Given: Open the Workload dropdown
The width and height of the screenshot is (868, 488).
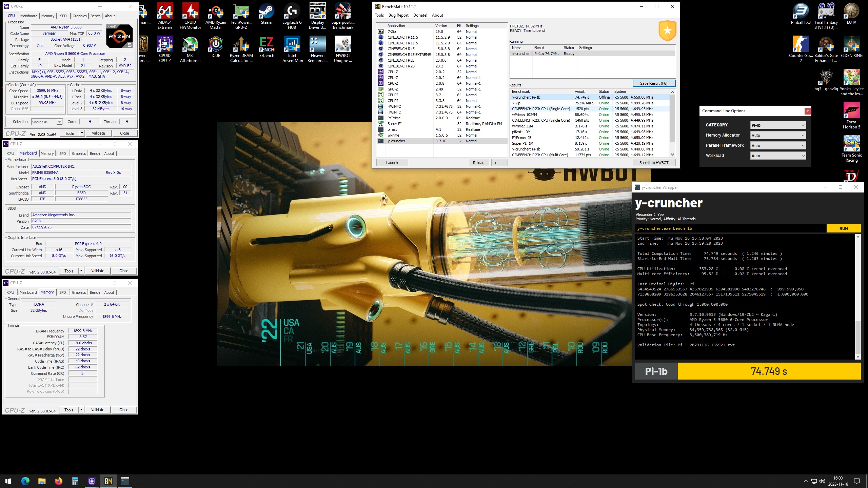Looking at the screenshot, I should [778, 156].
